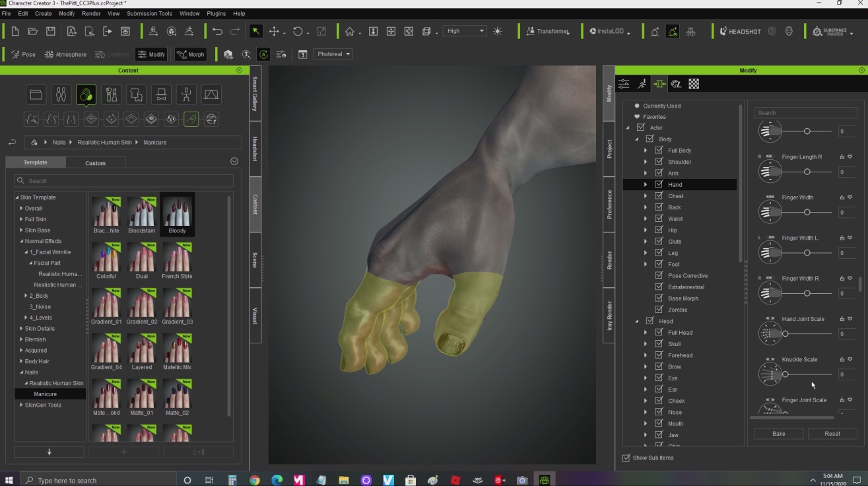Activate the Move tool
Screen dimensions: 868x486
pos(274,31)
